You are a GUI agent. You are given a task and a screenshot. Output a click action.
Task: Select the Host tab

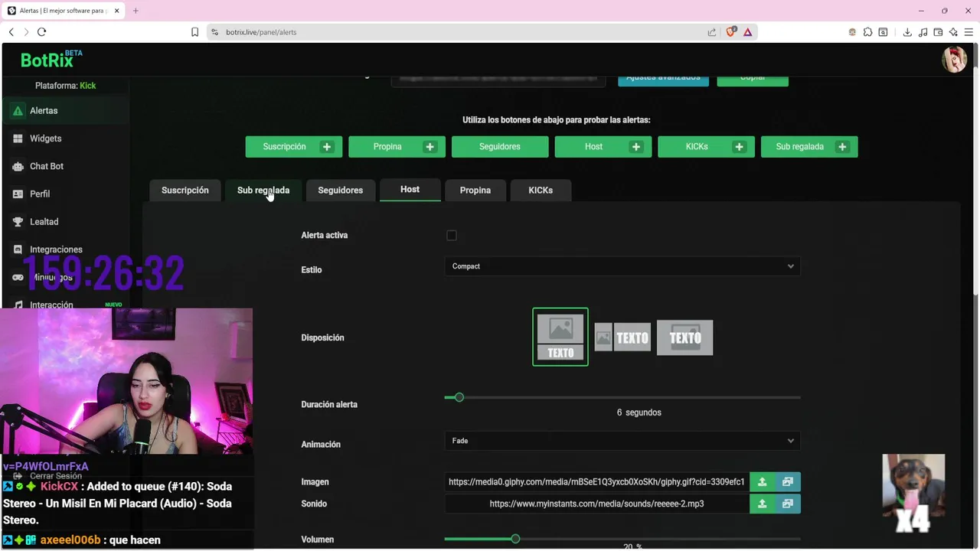click(x=410, y=190)
